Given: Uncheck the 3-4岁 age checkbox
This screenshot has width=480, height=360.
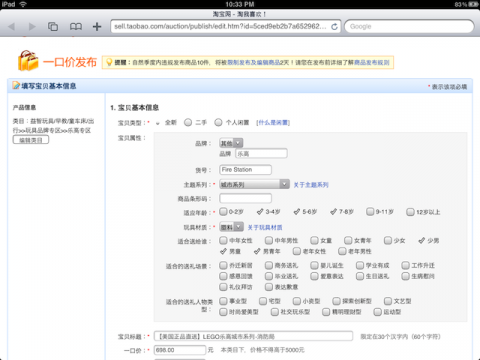Looking at the screenshot, I should click(x=260, y=212).
